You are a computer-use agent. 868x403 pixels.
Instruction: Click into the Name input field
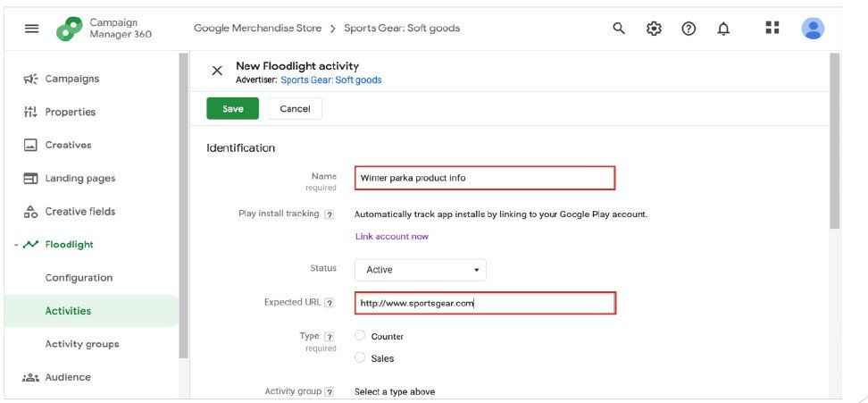point(485,178)
